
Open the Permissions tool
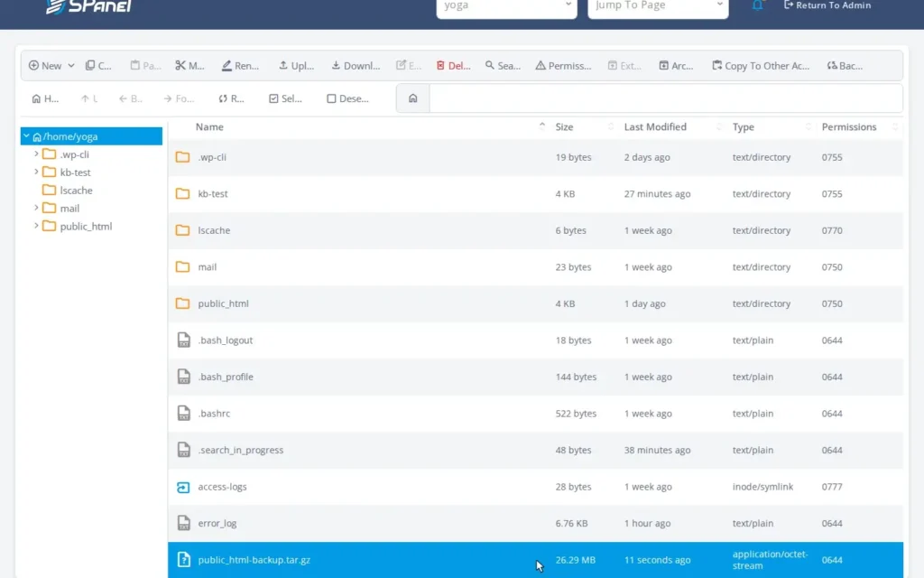tap(563, 65)
